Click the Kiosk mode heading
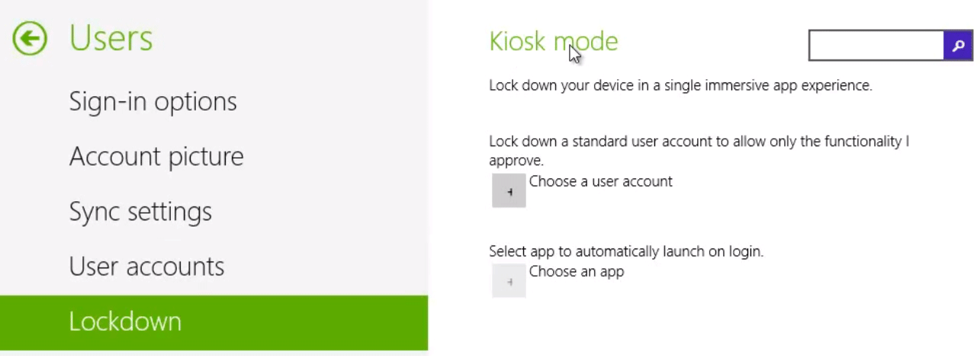The image size is (980, 356). (554, 41)
